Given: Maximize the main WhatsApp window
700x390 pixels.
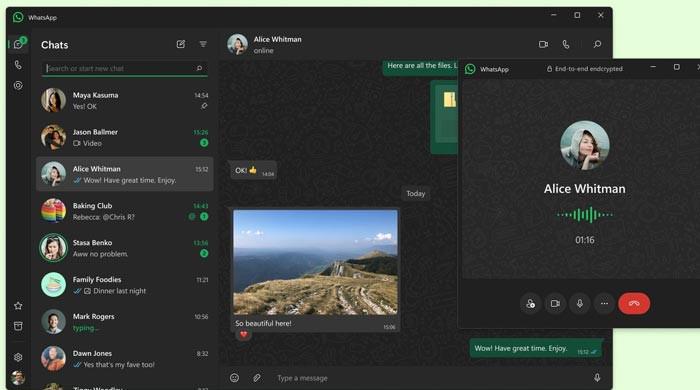Looking at the screenshot, I should click(577, 15).
